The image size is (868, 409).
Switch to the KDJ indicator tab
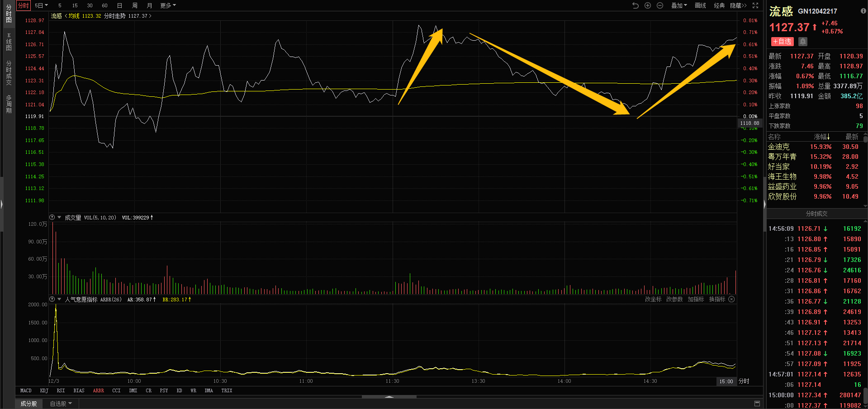coord(44,390)
